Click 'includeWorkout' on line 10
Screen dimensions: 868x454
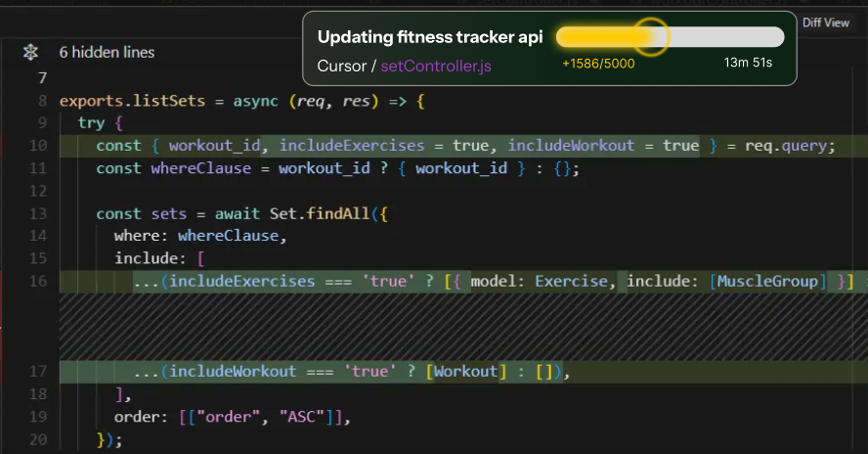(x=571, y=145)
